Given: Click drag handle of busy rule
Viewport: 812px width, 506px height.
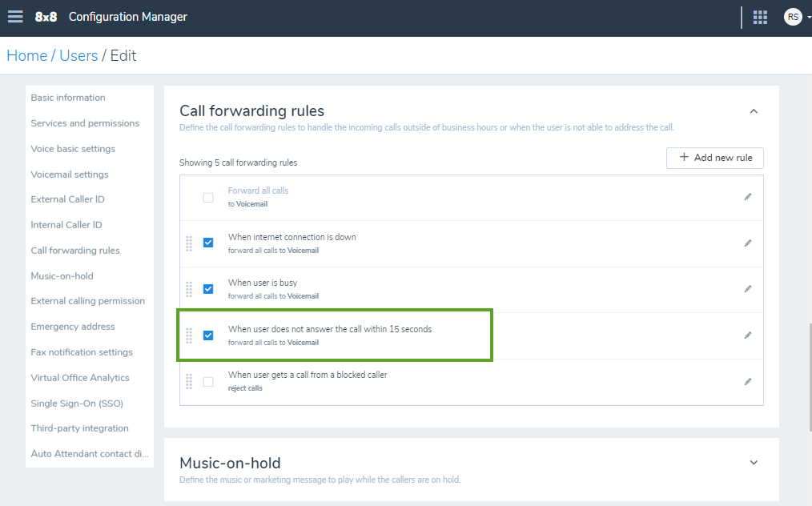Looking at the screenshot, I should click(189, 289).
